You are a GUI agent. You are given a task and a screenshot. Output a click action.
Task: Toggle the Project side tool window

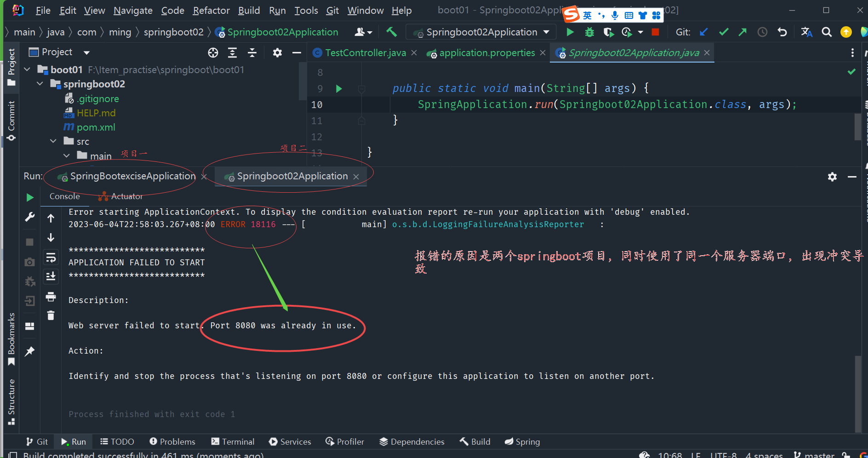click(x=11, y=67)
